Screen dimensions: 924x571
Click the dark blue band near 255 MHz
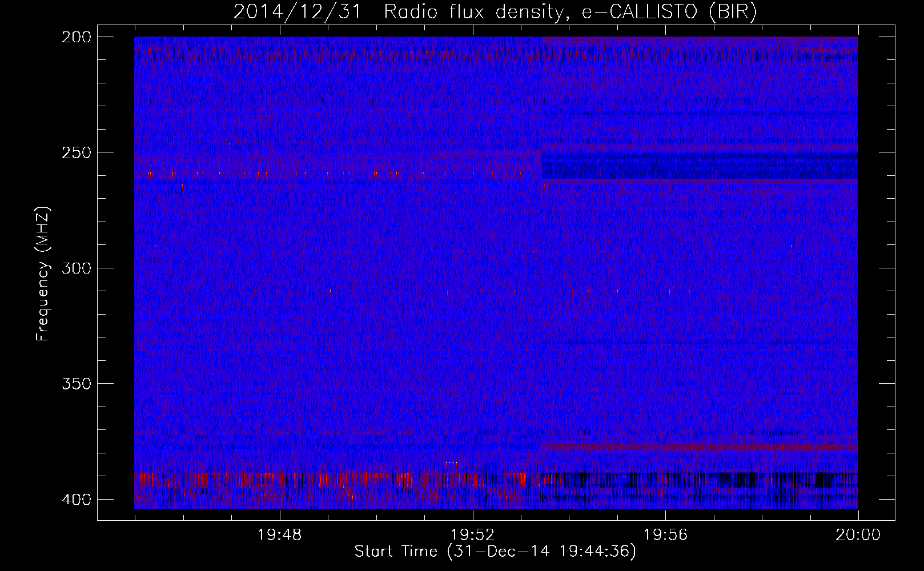[700, 166]
